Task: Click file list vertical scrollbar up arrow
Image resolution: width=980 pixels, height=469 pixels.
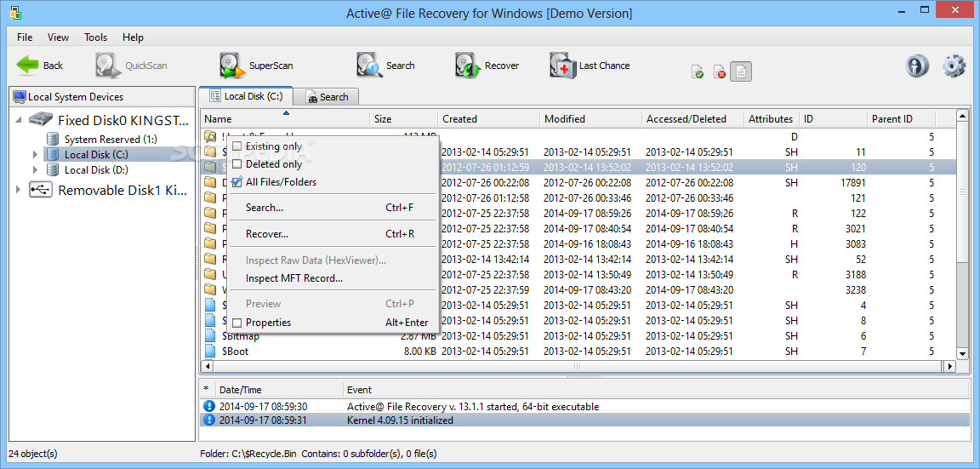Action: coord(961,117)
